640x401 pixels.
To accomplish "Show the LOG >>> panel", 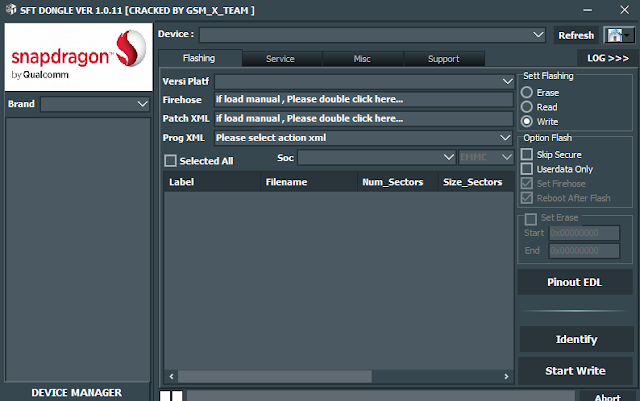I will click(x=608, y=58).
